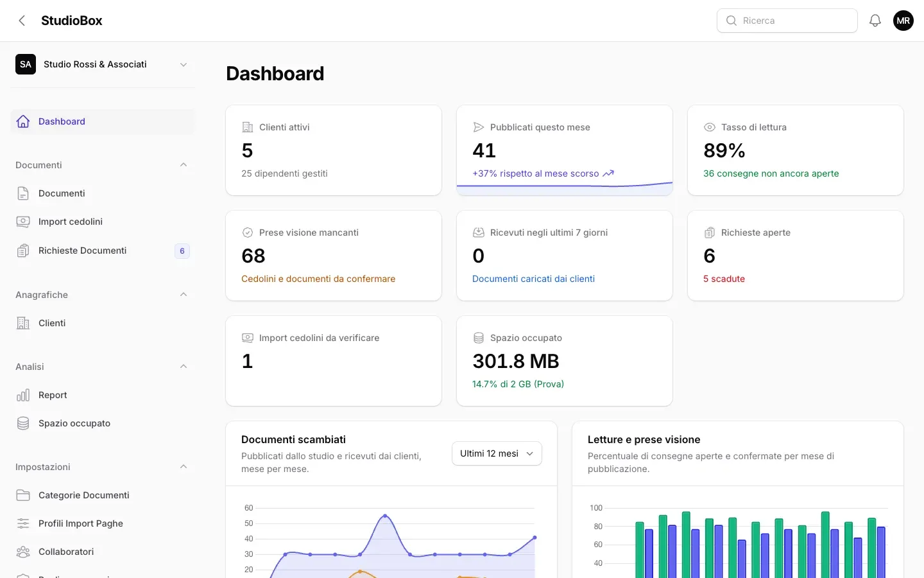Open the Clienti attivi card
Image resolution: width=924 pixels, height=578 pixels.
[334, 150]
